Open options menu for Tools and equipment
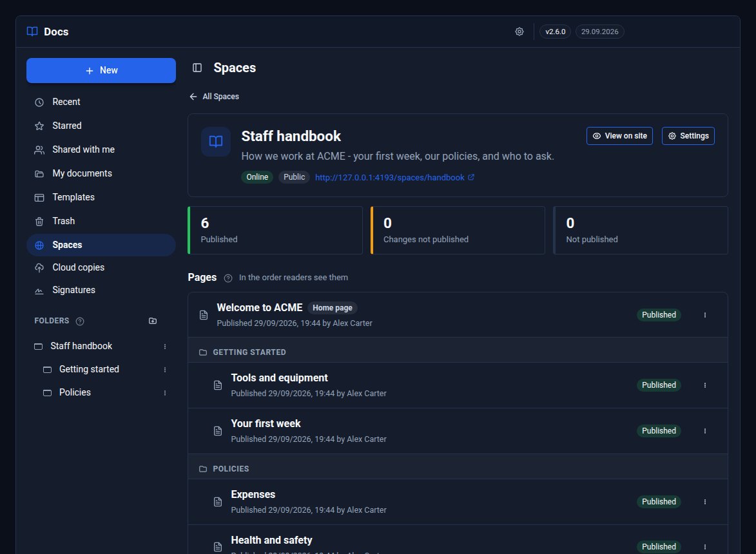The width and height of the screenshot is (756, 554). click(705, 385)
